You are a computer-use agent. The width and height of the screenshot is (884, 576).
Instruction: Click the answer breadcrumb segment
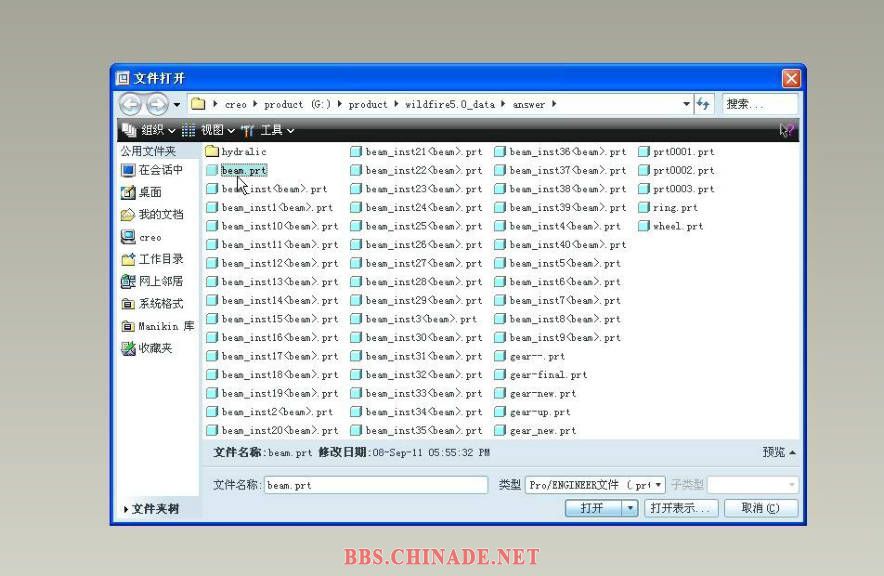click(529, 104)
